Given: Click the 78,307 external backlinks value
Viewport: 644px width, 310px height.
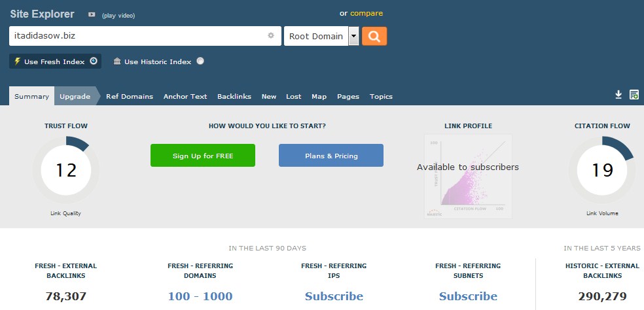Looking at the screenshot, I should click(x=65, y=296).
